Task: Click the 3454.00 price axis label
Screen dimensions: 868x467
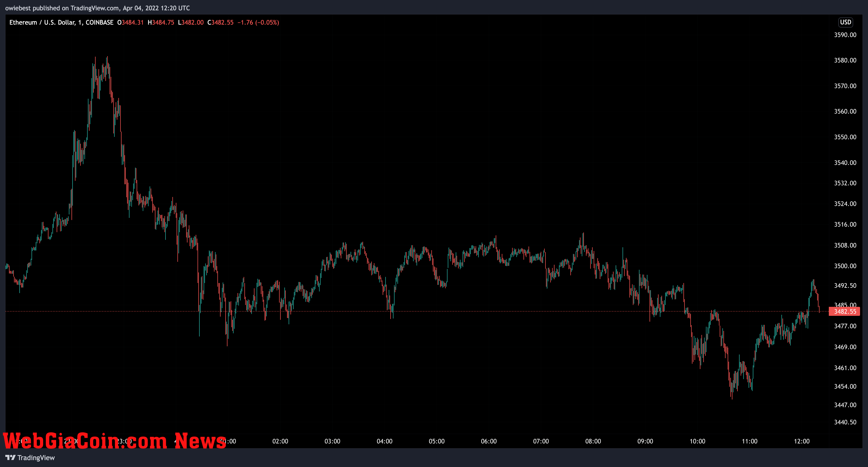Action: coord(845,386)
